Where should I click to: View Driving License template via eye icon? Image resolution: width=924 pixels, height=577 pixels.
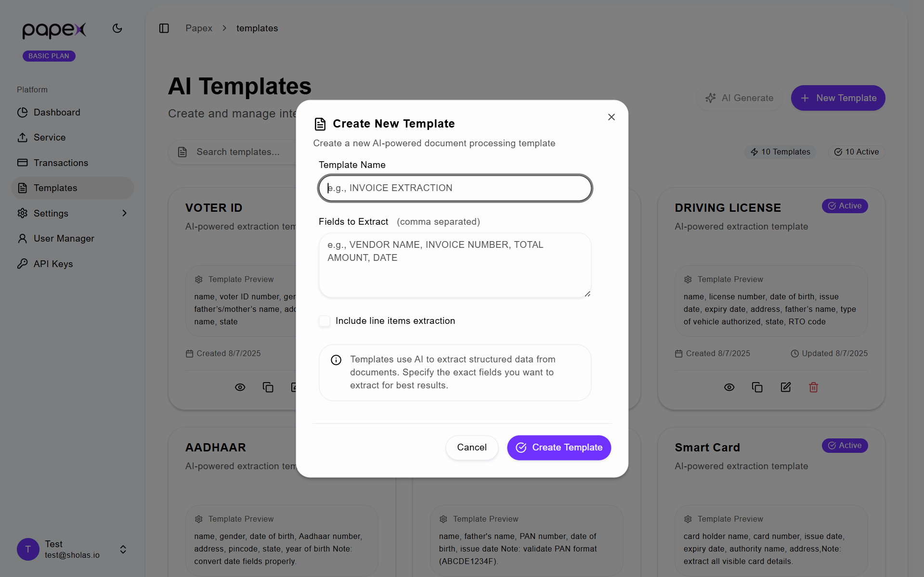point(729,387)
